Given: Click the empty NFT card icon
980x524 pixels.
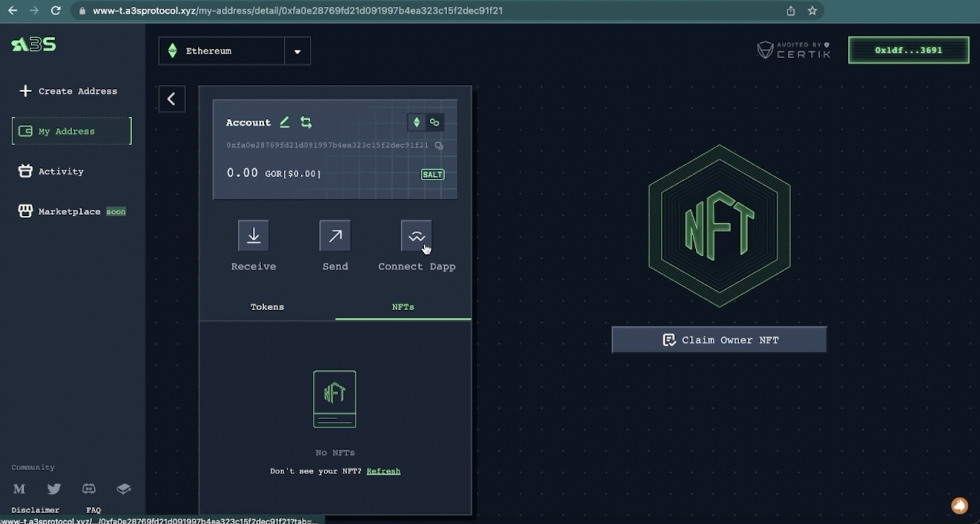Looking at the screenshot, I should pos(334,399).
